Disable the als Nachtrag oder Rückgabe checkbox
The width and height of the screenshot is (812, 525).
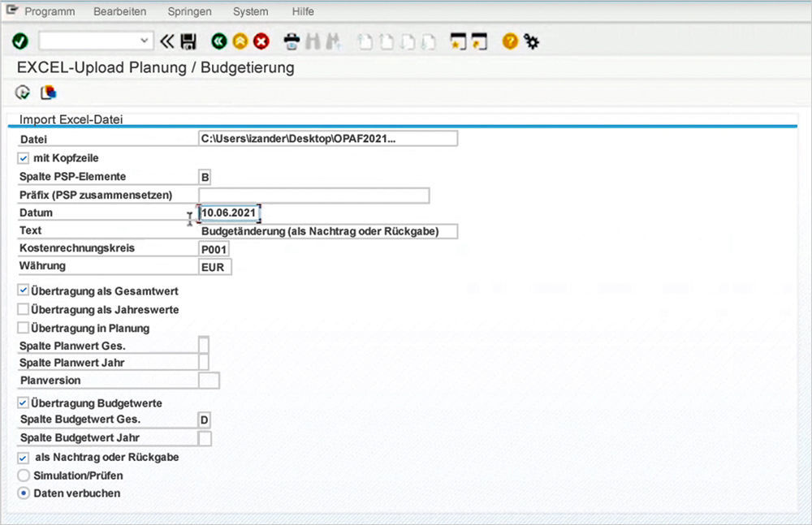coord(22,457)
